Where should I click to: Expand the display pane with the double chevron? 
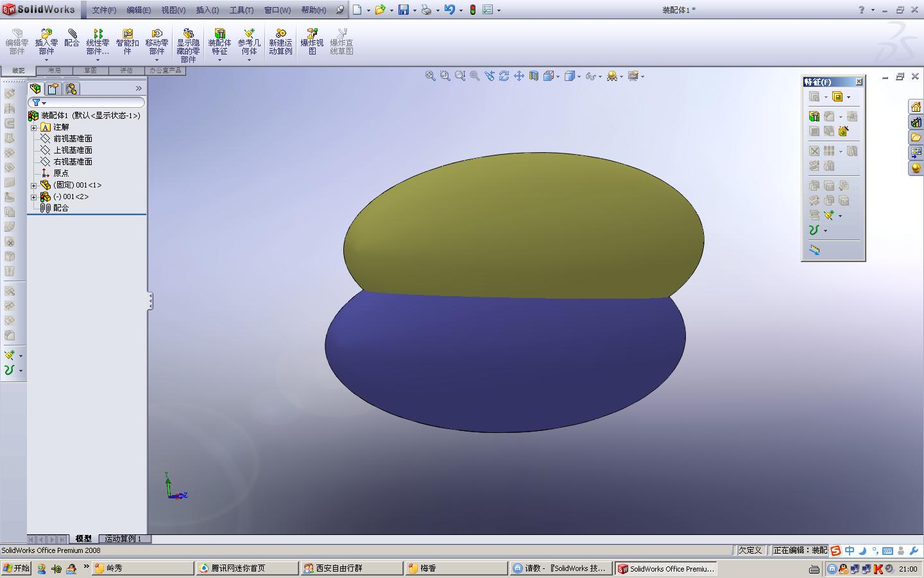139,89
